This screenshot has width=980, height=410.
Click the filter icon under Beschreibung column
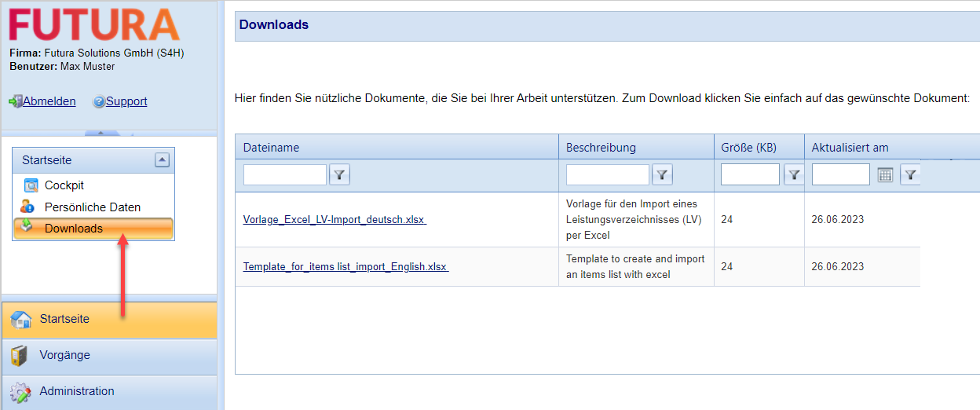click(x=662, y=175)
